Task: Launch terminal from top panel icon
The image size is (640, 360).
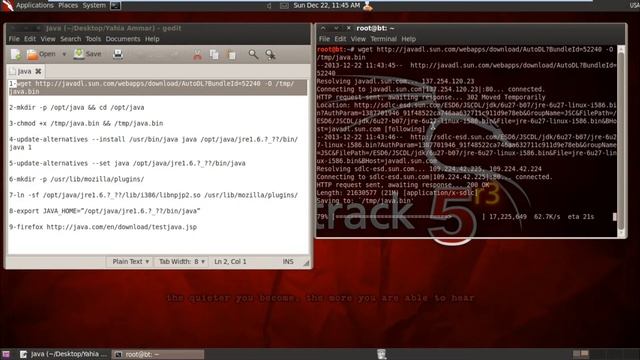Action: click(116, 6)
